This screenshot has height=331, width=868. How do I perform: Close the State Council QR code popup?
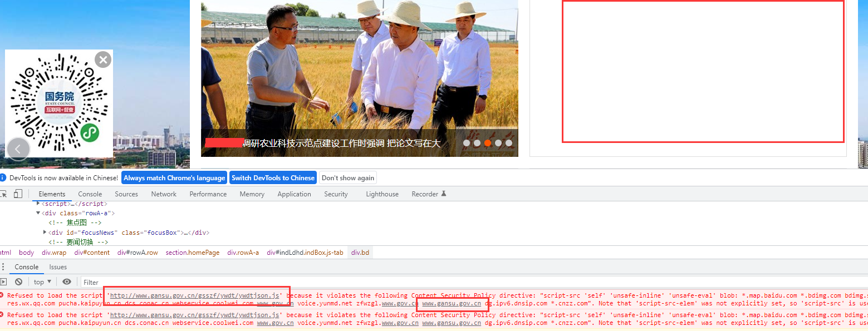[103, 60]
